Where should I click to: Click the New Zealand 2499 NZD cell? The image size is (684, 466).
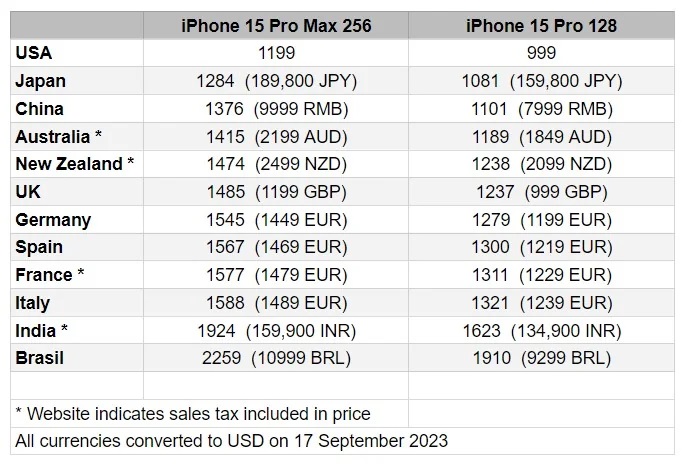pyautogui.click(x=276, y=164)
